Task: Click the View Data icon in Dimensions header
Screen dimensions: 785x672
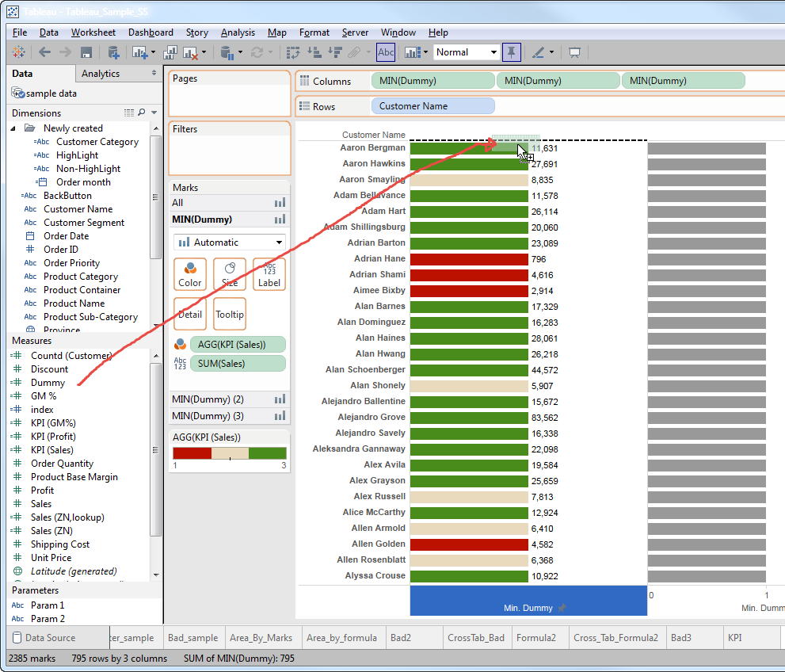Action: [x=128, y=113]
